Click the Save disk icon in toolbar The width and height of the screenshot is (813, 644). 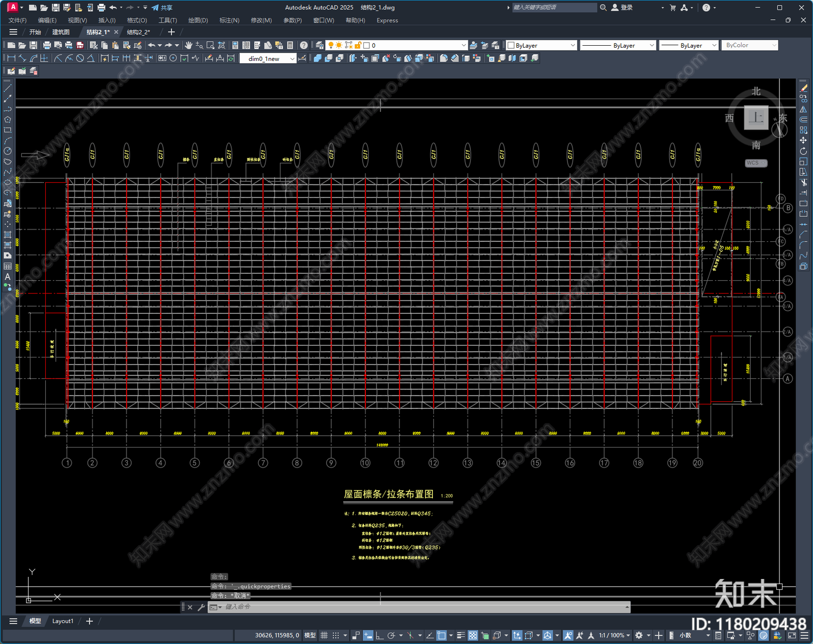33,45
